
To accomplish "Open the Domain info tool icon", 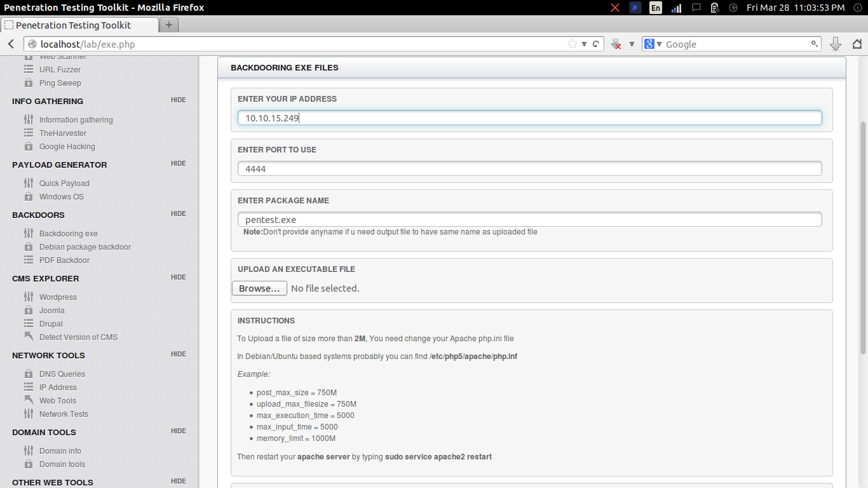I will pyautogui.click(x=29, y=451).
